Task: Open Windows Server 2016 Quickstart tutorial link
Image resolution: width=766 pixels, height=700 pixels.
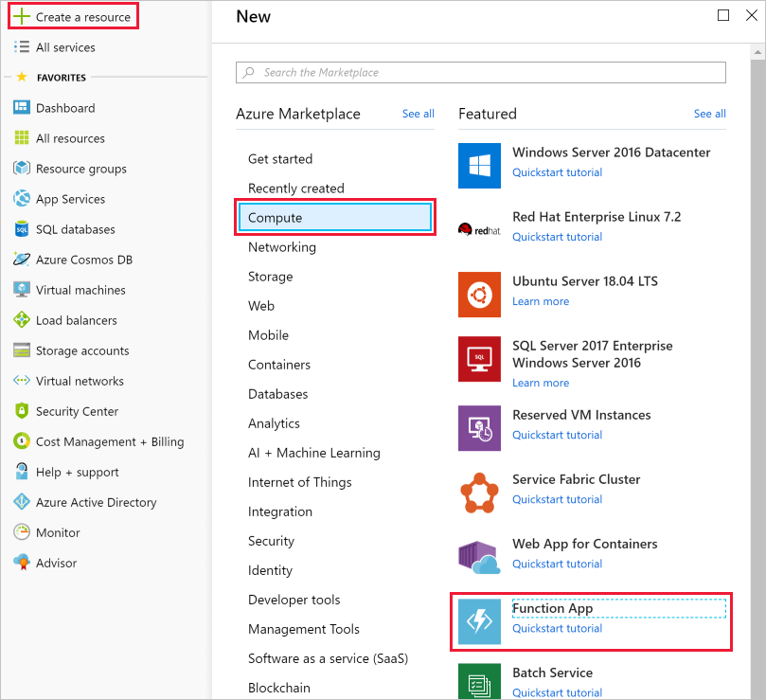Action: tap(557, 172)
